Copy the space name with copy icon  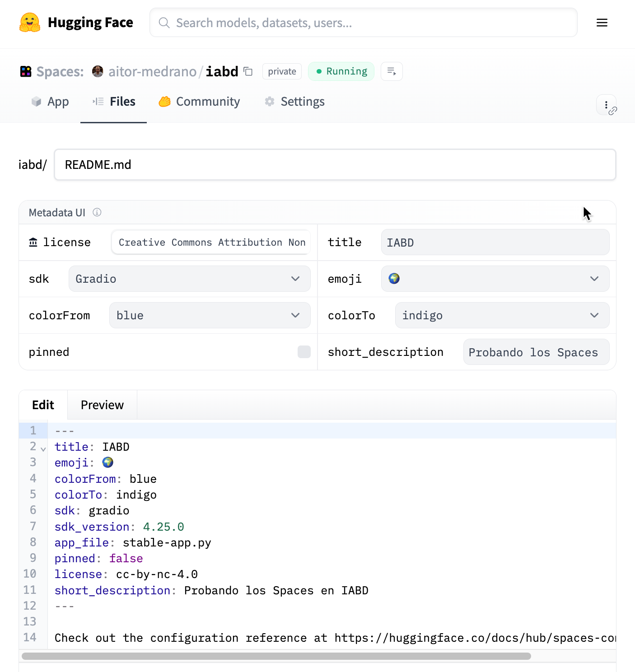coord(248,71)
